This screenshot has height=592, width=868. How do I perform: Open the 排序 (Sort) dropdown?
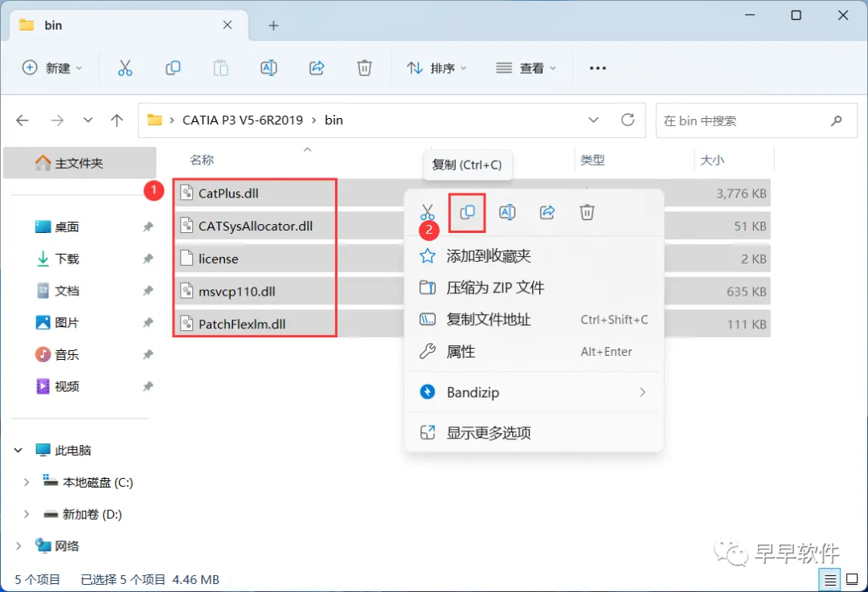coord(436,68)
